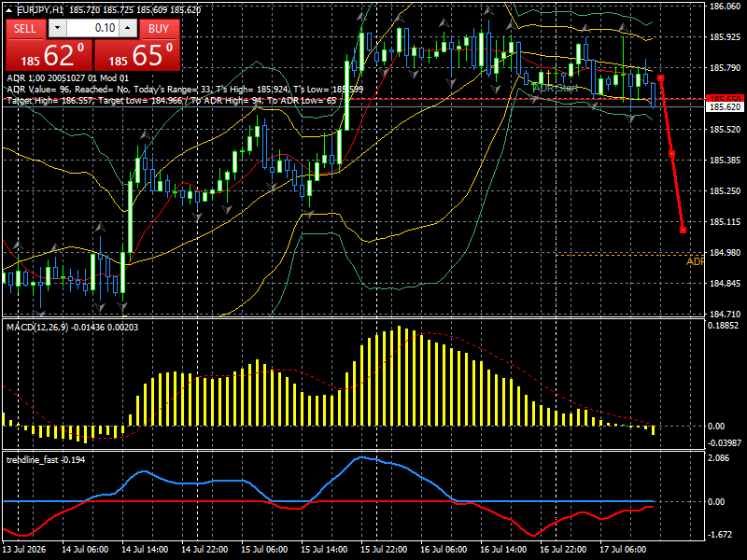Screen dimensions: 747x560
Task: Click the trendline scale value -1.672
Action: 719,534
